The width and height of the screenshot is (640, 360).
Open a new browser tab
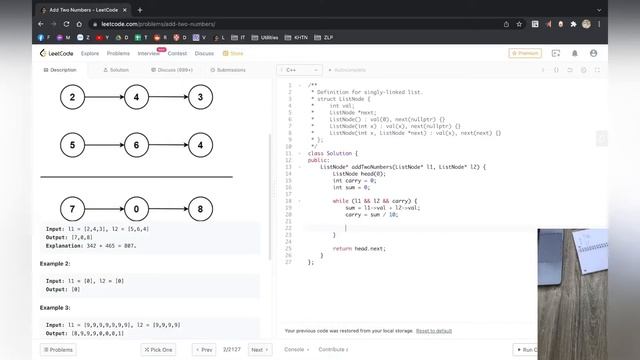pos(140,10)
